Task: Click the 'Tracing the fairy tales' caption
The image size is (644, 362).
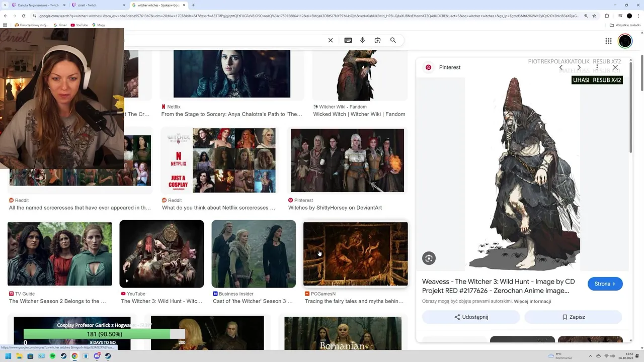Action: [x=354, y=301]
